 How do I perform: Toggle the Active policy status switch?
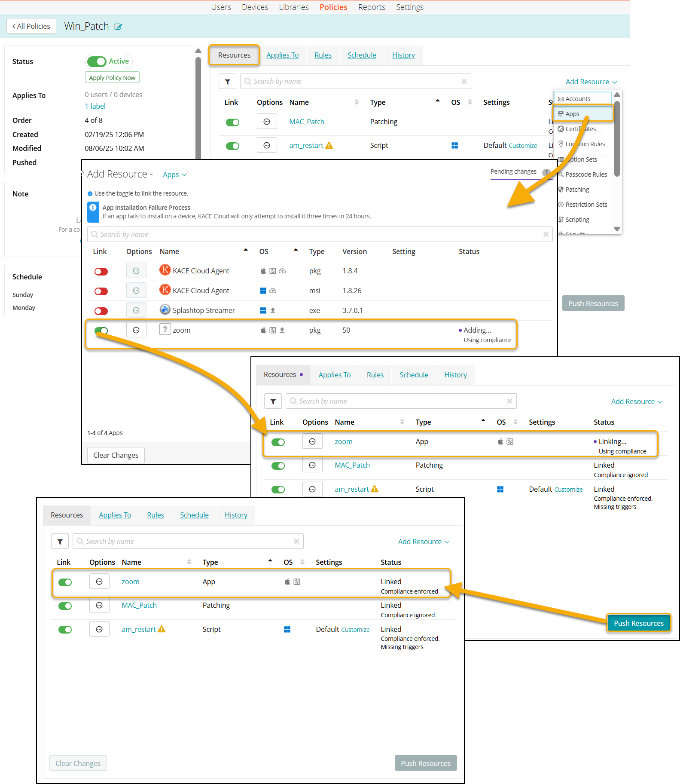(97, 61)
